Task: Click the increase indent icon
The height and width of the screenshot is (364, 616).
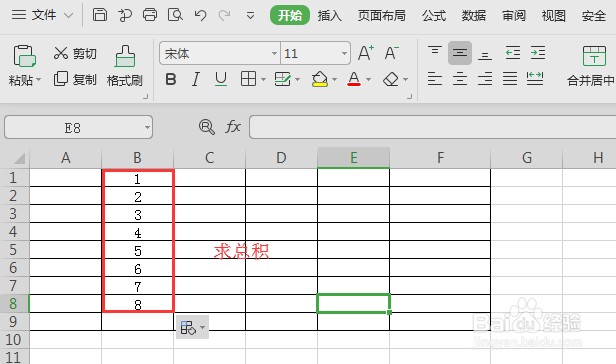Action: 538,53
